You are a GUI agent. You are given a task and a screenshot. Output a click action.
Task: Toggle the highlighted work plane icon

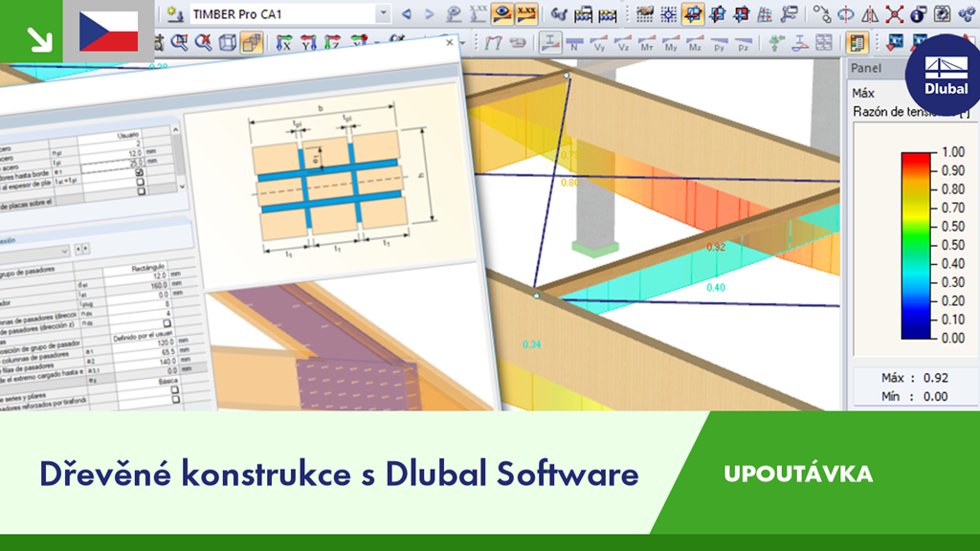(x=693, y=13)
